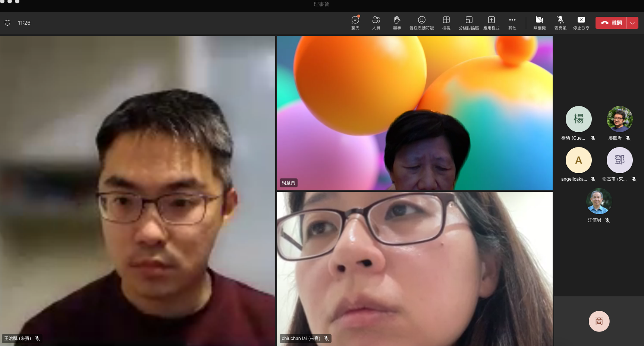
Task: Select 廖御圻 participant photo avatar
Action: click(620, 119)
